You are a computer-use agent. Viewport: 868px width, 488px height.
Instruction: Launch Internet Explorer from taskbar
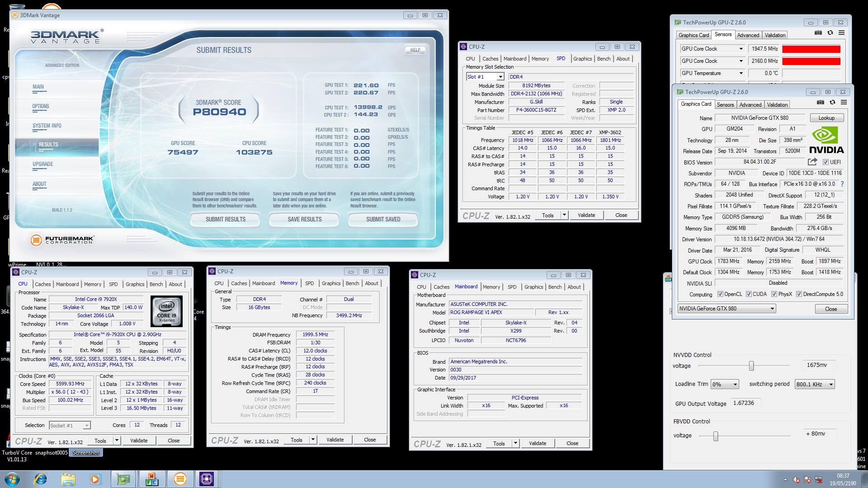pyautogui.click(x=41, y=479)
